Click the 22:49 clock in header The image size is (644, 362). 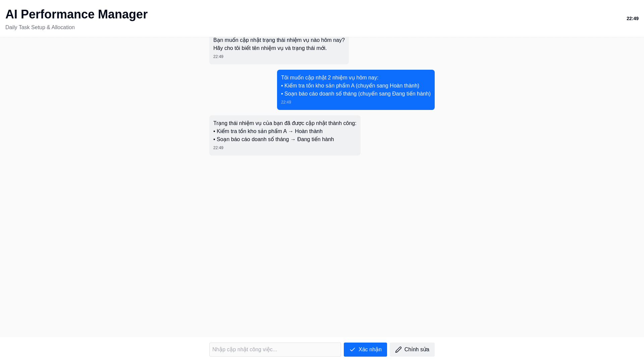tap(632, 18)
